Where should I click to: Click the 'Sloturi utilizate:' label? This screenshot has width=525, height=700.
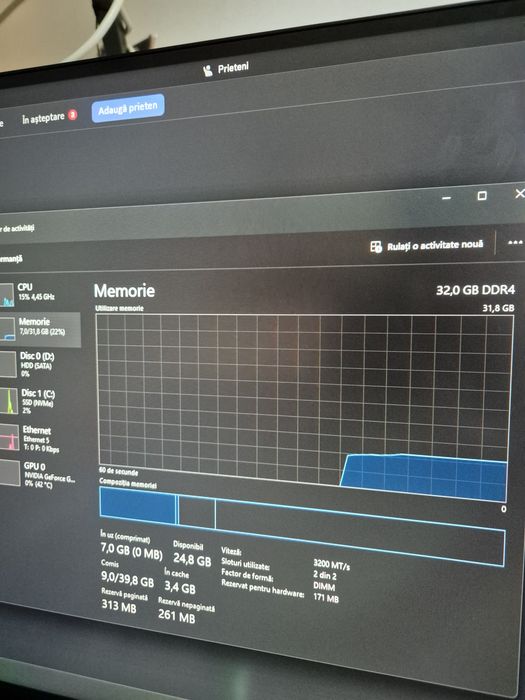(x=245, y=564)
